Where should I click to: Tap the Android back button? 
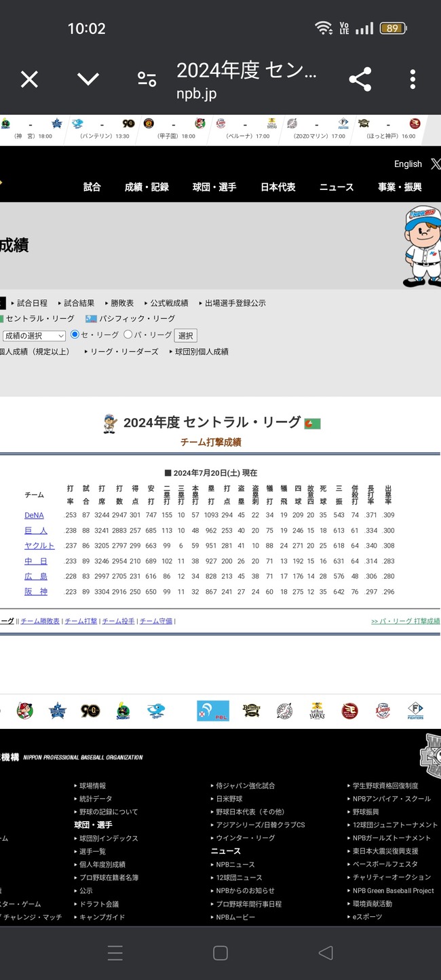(326, 953)
